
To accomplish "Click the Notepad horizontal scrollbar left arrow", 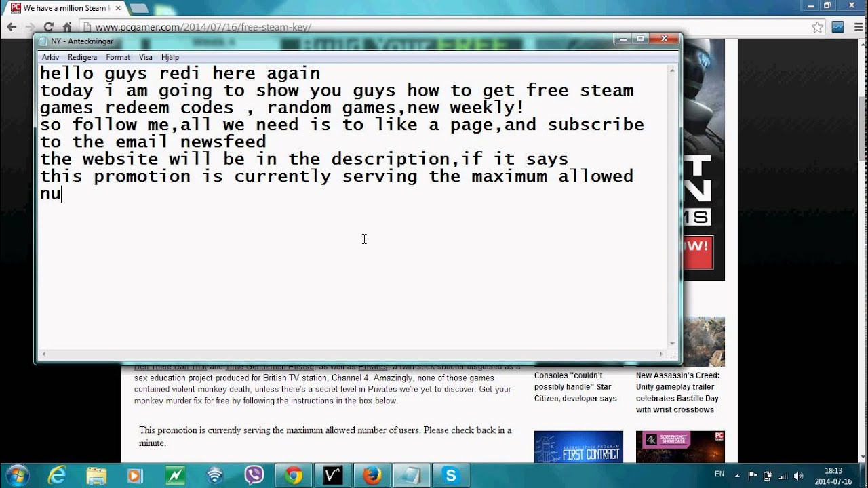I will click(43, 354).
